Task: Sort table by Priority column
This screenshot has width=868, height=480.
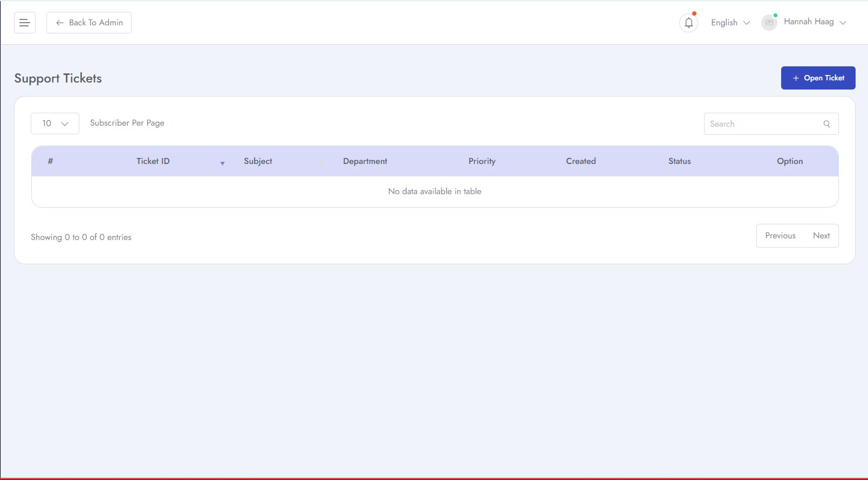Action: pyautogui.click(x=482, y=161)
